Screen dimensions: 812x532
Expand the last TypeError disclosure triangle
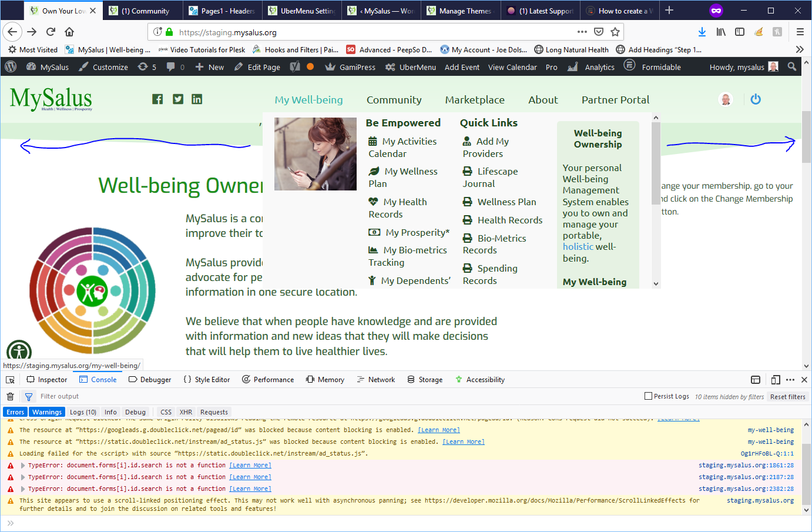click(x=23, y=488)
